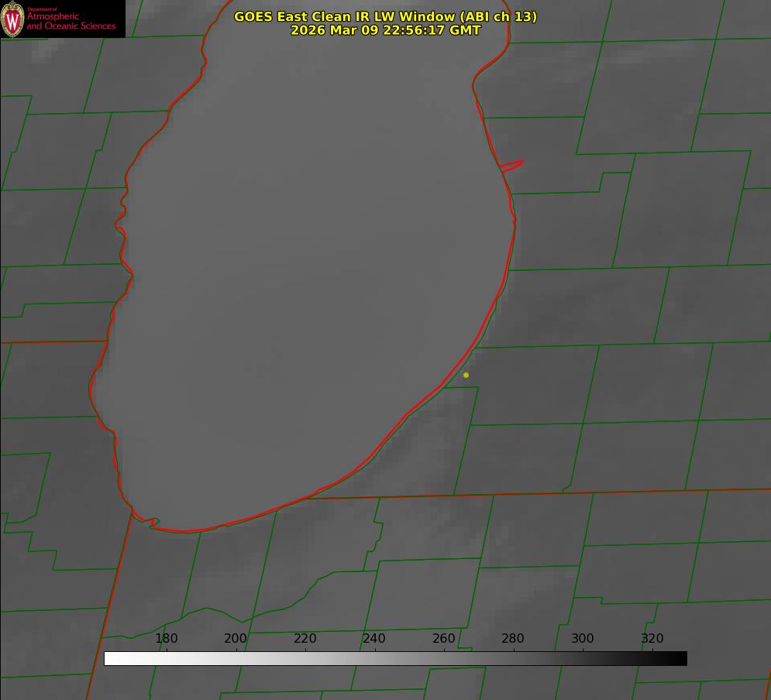Click the 180 label on the colorbar

[x=167, y=639]
